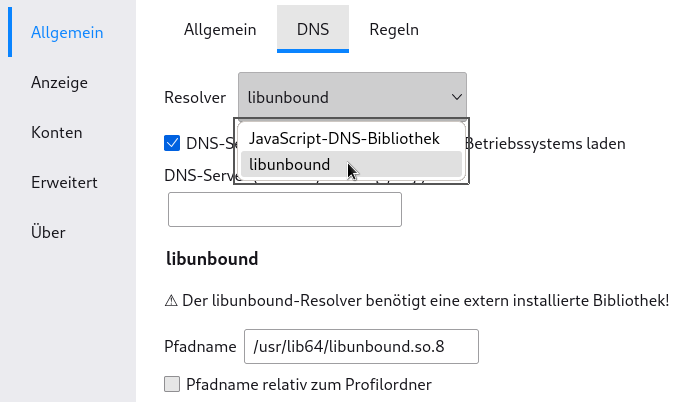Screen dimensions: 678x402
Task: Click the Resolver combo box showing libunbound
Action: (352, 97)
